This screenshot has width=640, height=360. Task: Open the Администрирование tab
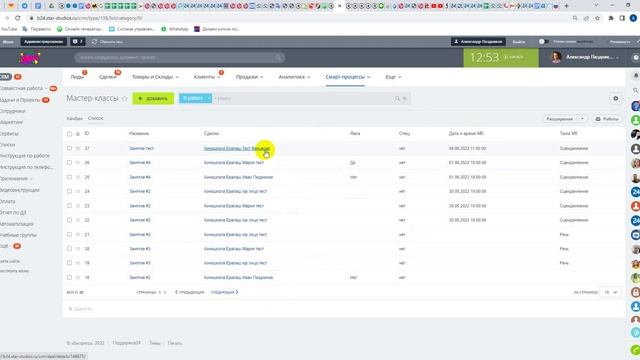pos(43,42)
